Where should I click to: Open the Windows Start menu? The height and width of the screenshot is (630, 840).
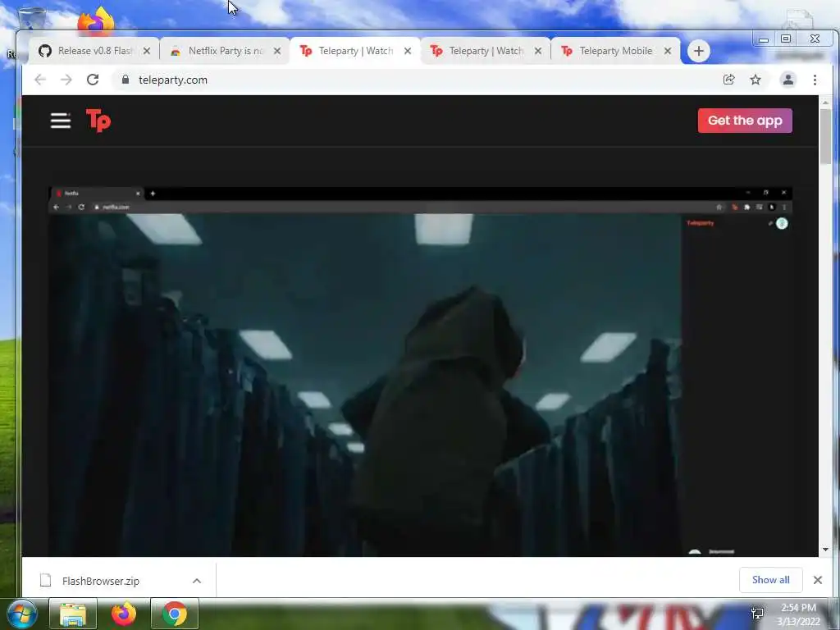coord(22,614)
